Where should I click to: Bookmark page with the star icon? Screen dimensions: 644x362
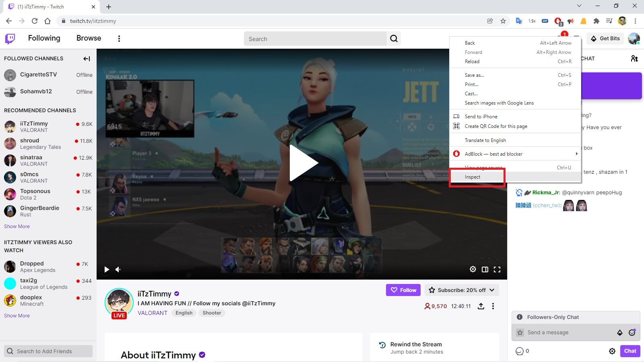[503, 21]
